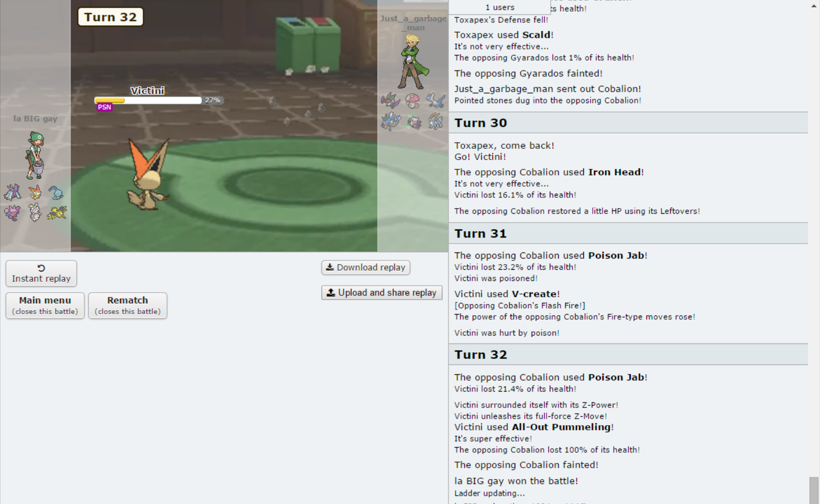Upload and share the replay
Viewport: 820px width, 504px height.
382,293
